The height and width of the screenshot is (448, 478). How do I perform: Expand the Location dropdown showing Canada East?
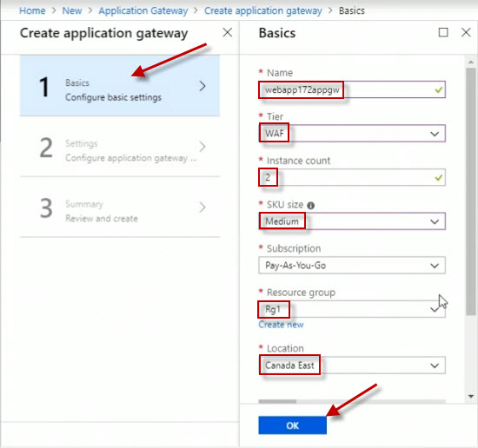[x=352, y=366]
